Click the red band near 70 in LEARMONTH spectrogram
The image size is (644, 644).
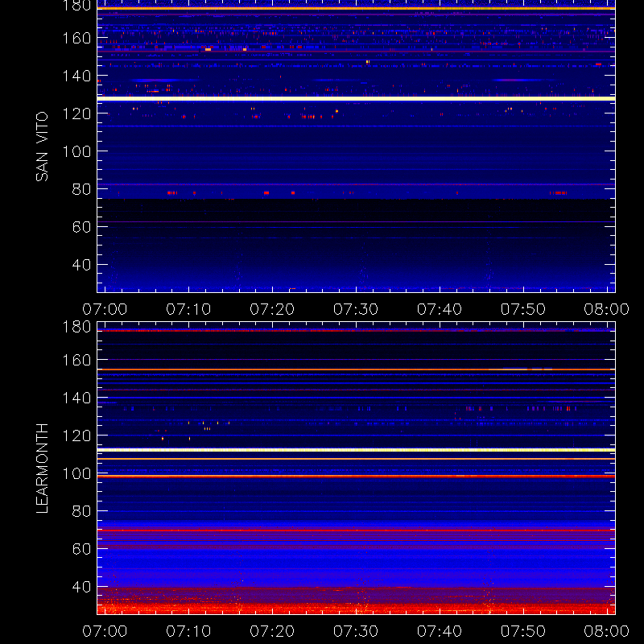tap(356, 530)
